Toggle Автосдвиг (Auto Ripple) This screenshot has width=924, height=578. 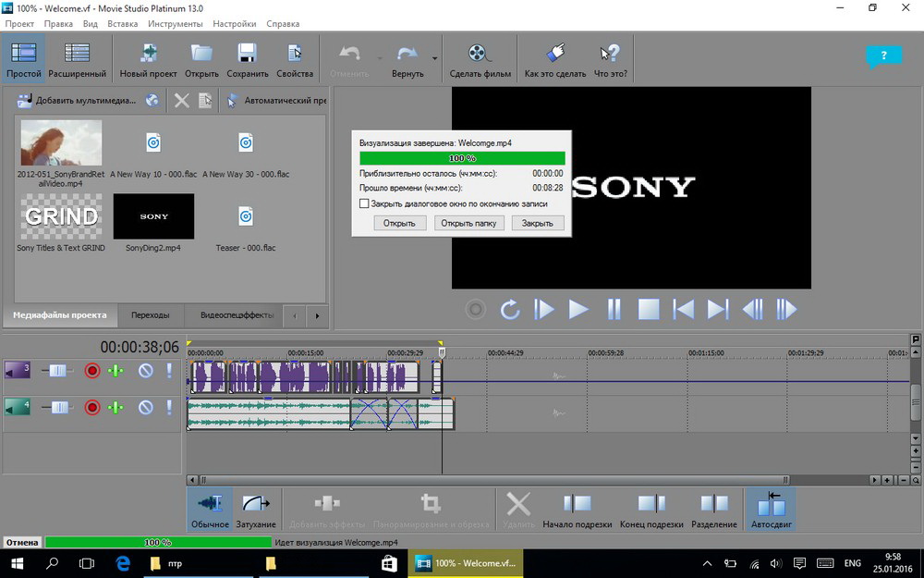click(771, 510)
